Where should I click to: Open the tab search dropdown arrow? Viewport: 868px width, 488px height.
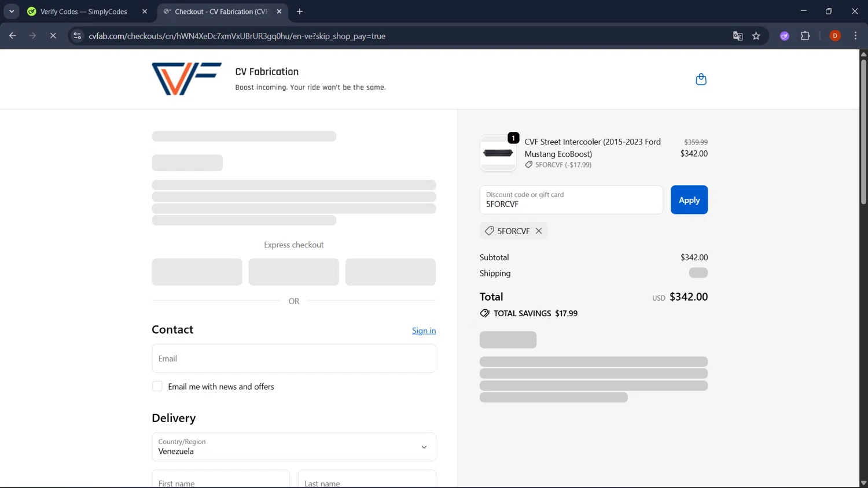click(12, 12)
